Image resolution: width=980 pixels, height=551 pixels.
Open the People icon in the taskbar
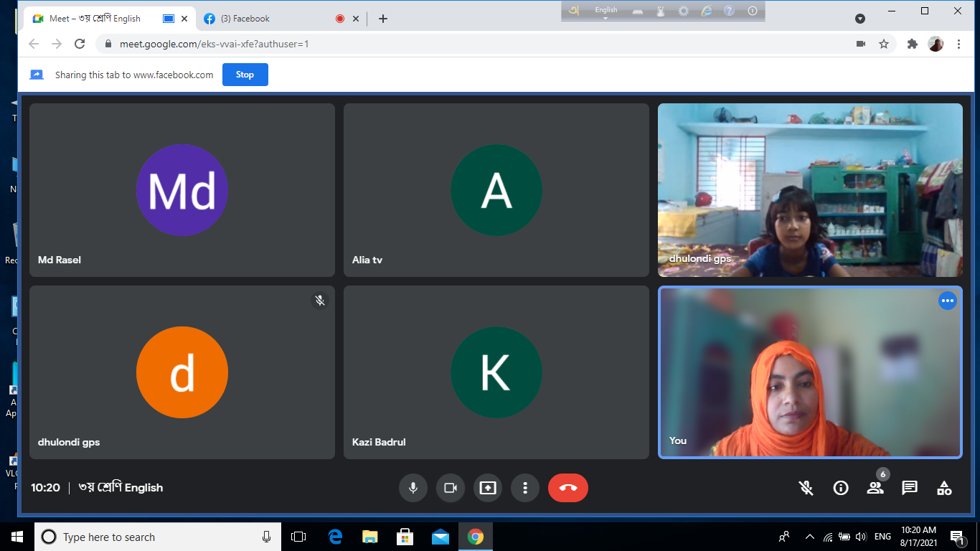click(x=784, y=537)
